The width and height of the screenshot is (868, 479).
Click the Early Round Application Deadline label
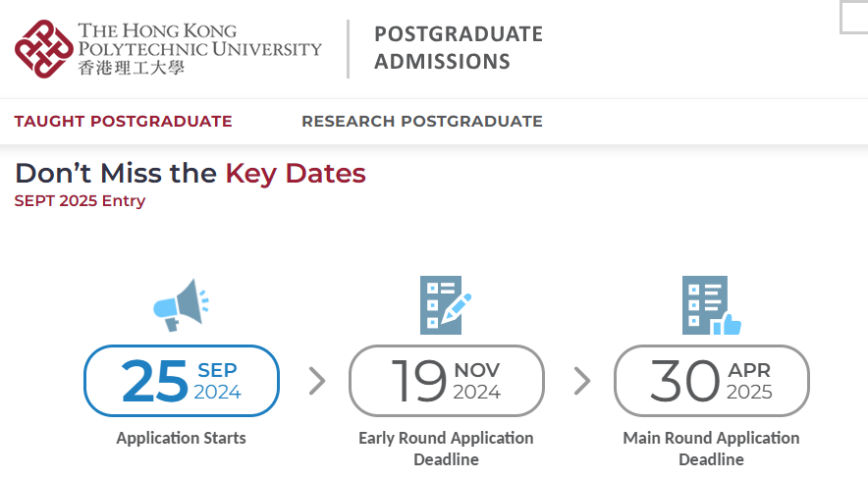pos(446,449)
